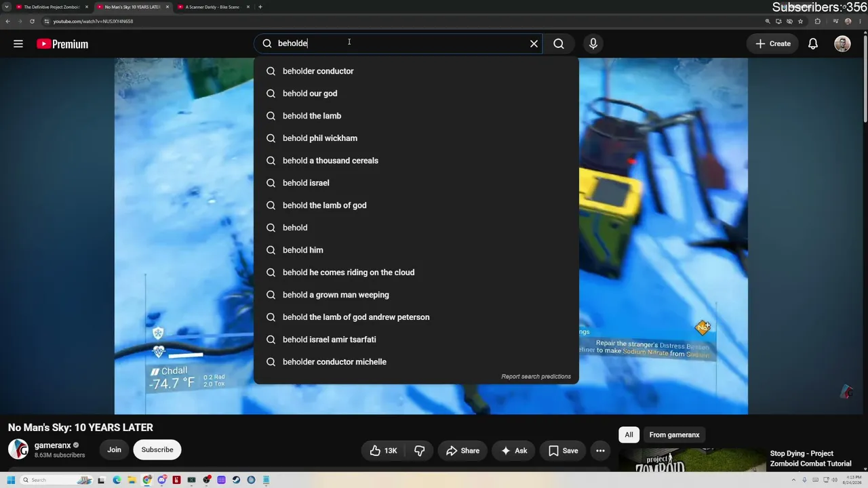Click "Report search predictions" link

536,377
